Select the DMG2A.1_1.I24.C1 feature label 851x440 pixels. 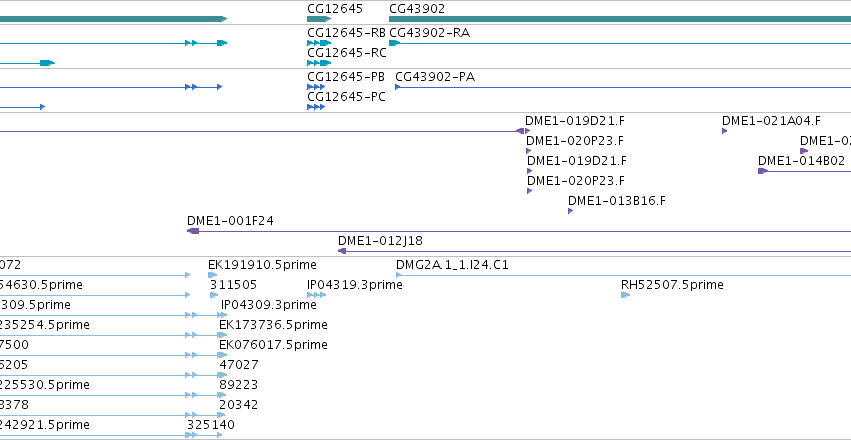pos(452,265)
